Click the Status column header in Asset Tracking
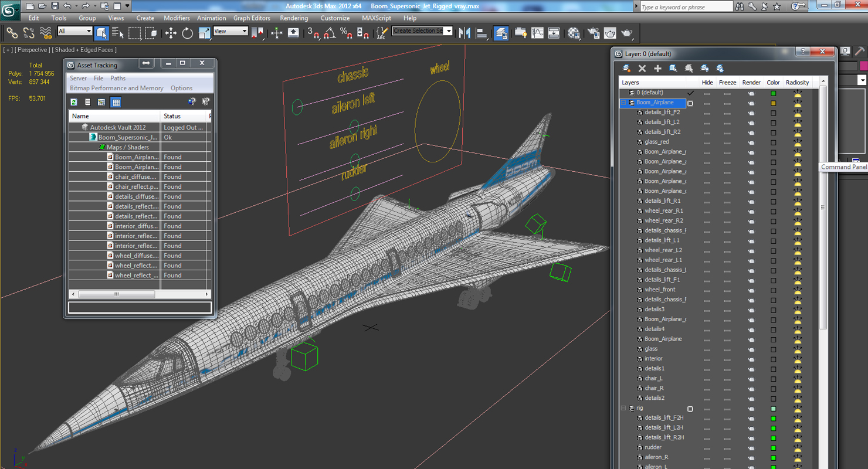Screen dimensions: 868x469 (x=184, y=116)
